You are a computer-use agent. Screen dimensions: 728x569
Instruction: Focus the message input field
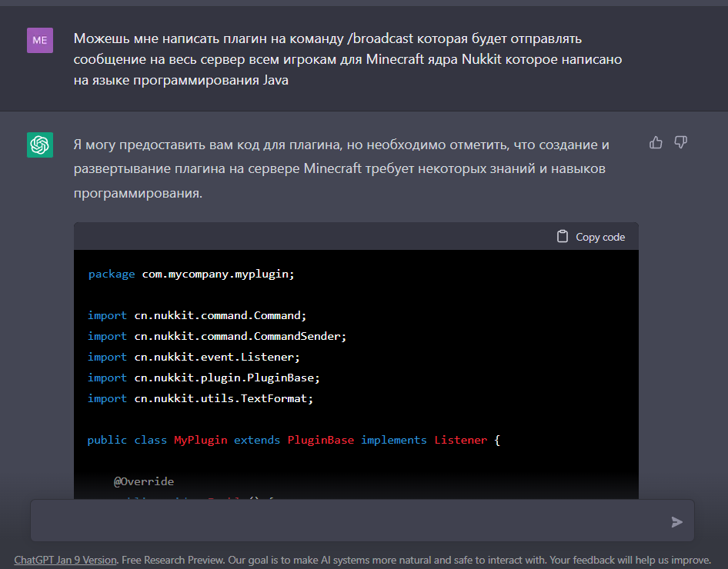pos(346,521)
